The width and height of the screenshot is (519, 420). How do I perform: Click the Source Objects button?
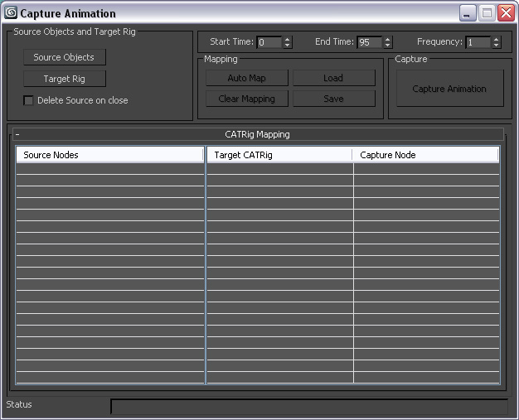point(65,57)
